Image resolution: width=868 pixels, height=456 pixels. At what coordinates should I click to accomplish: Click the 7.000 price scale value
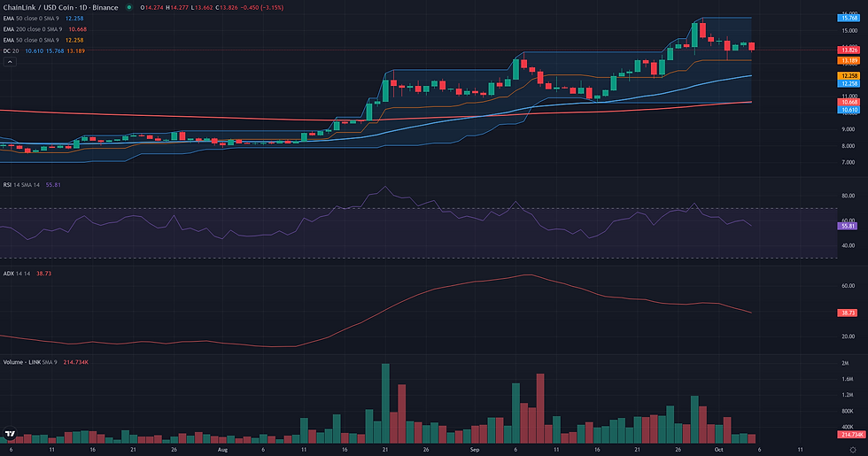(x=849, y=163)
